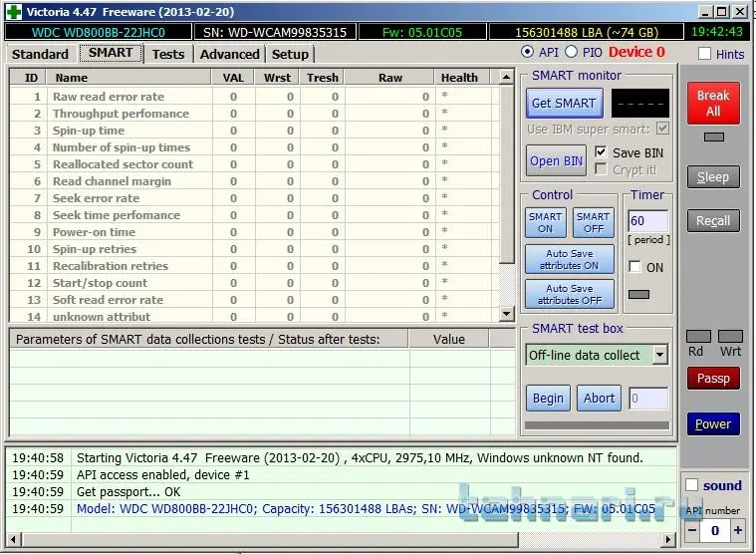Click the timer period field showing 60
756x554 pixels.
click(x=648, y=221)
